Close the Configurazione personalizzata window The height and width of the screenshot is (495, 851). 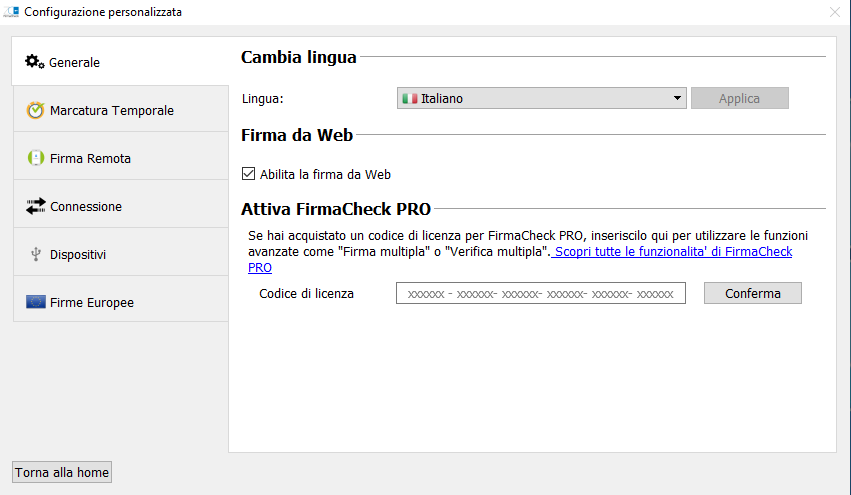coord(835,12)
